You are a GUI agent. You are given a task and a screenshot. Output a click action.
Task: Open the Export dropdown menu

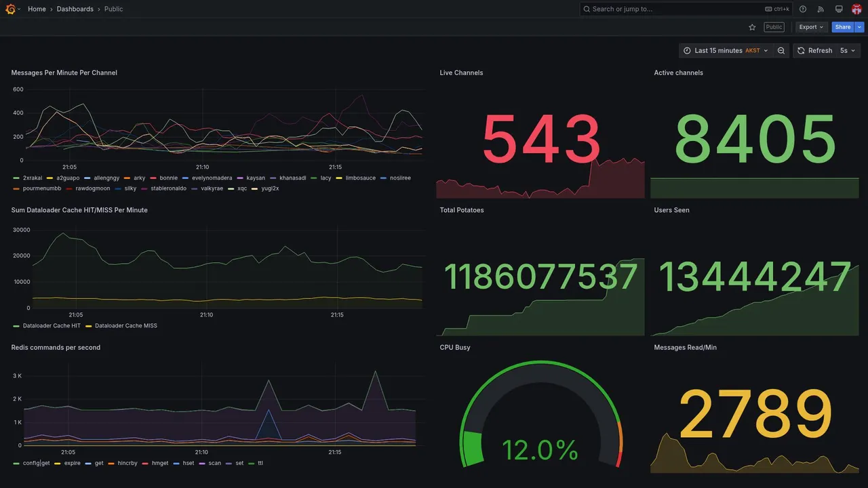coord(811,27)
